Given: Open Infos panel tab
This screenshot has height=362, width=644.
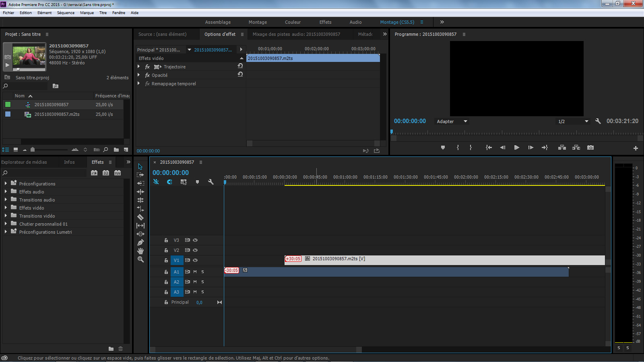Looking at the screenshot, I should (69, 162).
